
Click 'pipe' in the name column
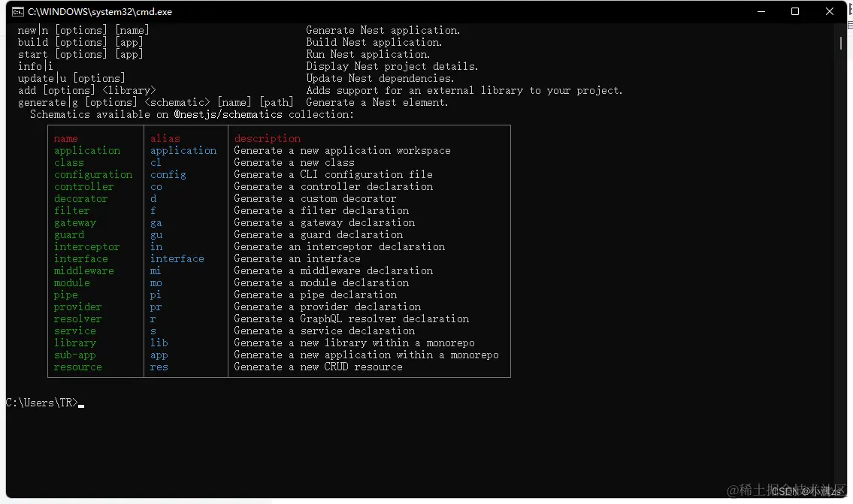pos(66,294)
